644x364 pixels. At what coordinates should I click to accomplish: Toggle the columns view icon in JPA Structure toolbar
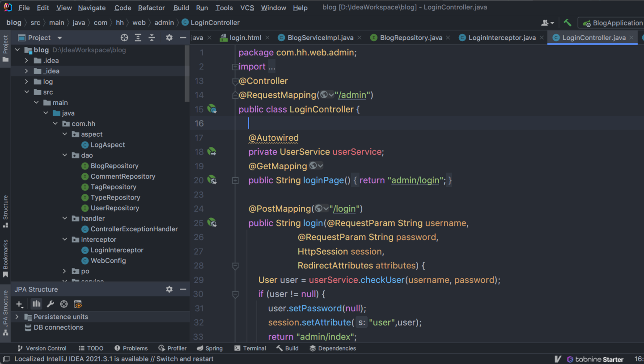(36, 304)
